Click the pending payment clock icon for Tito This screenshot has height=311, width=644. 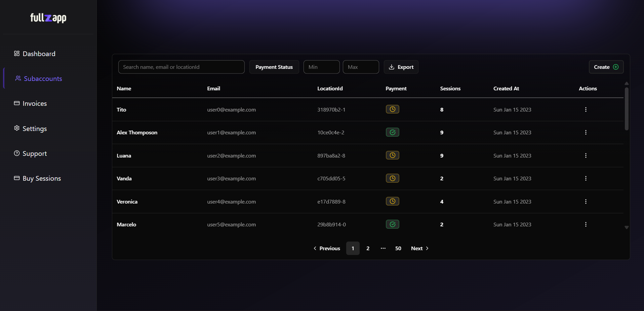point(392,109)
